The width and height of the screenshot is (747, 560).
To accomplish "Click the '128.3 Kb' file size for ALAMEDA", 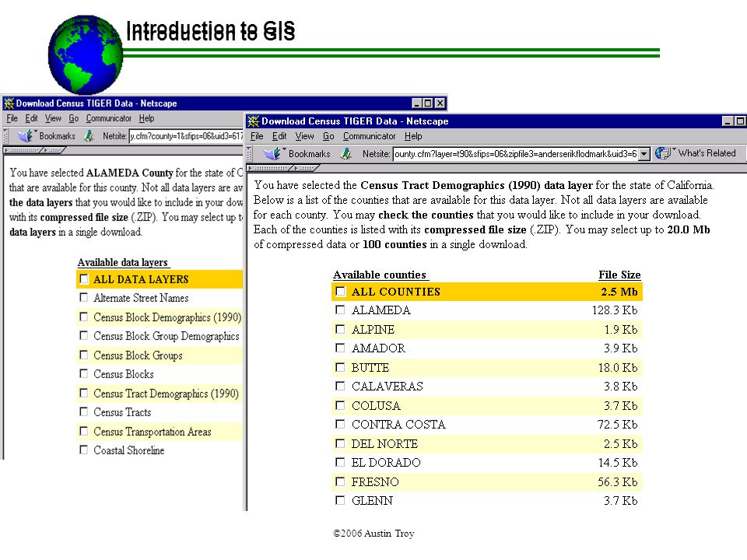I will click(615, 310).
